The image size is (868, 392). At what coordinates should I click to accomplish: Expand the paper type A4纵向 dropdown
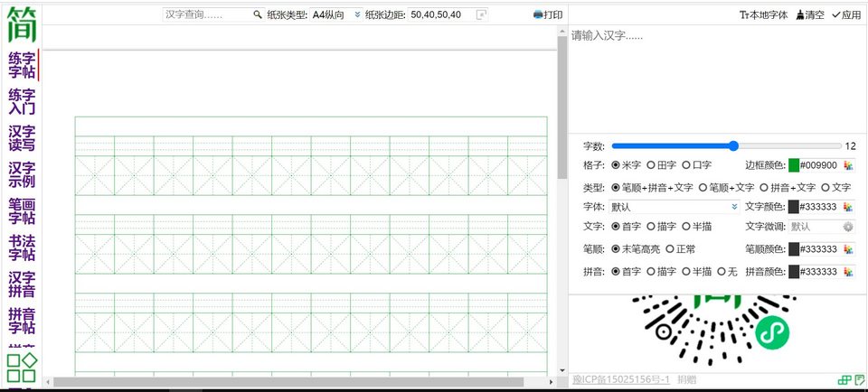click(357, 14)
